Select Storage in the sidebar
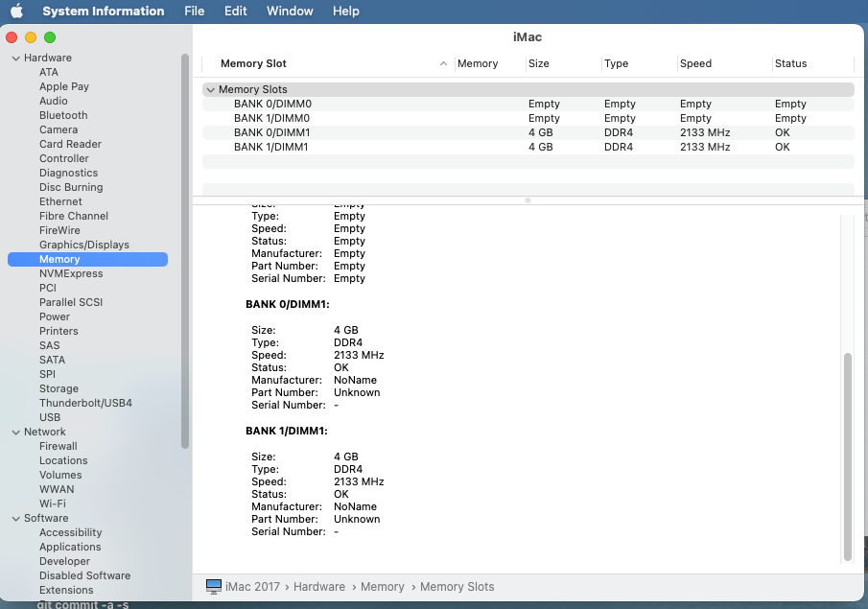Image resolution: width=868 pixels, height=609 pixels. pyautogui.click(x=59, y=389)
